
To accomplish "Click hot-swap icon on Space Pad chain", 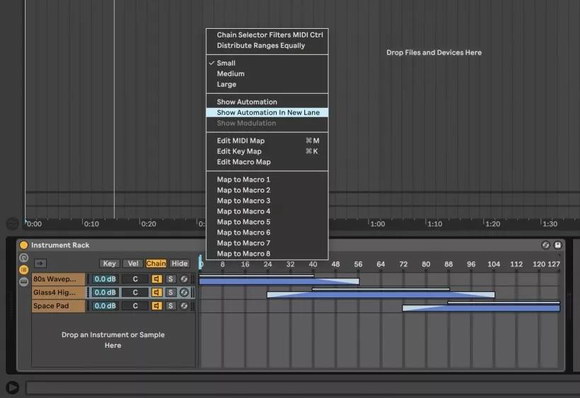I will point(184,306).
